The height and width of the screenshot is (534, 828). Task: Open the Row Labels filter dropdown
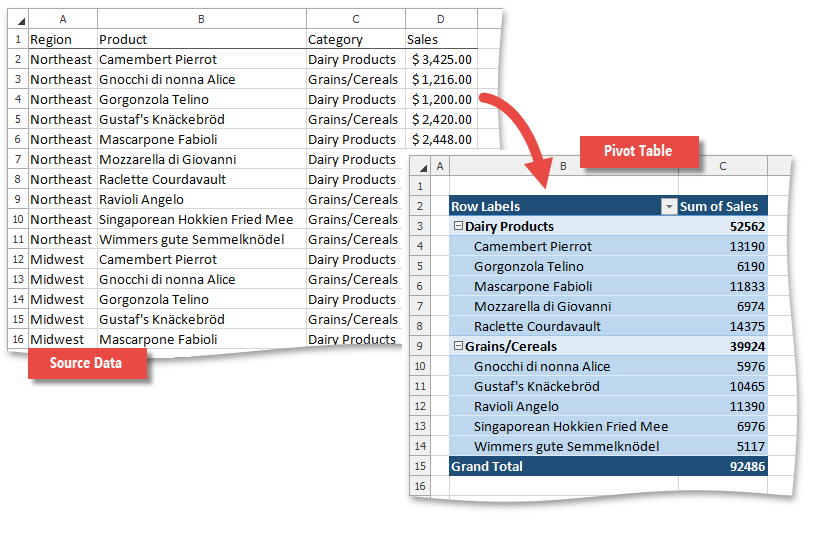[x=669, y=207]
